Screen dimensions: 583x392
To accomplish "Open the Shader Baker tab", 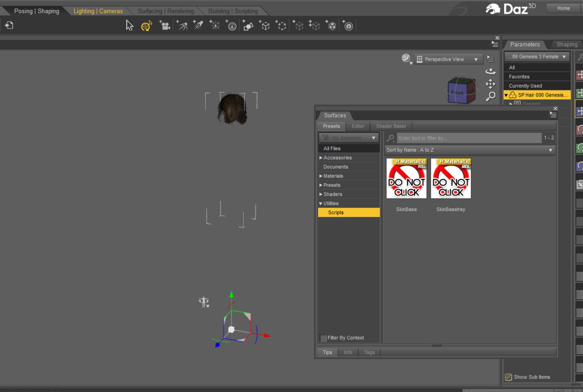I will [x=391, y=126].
